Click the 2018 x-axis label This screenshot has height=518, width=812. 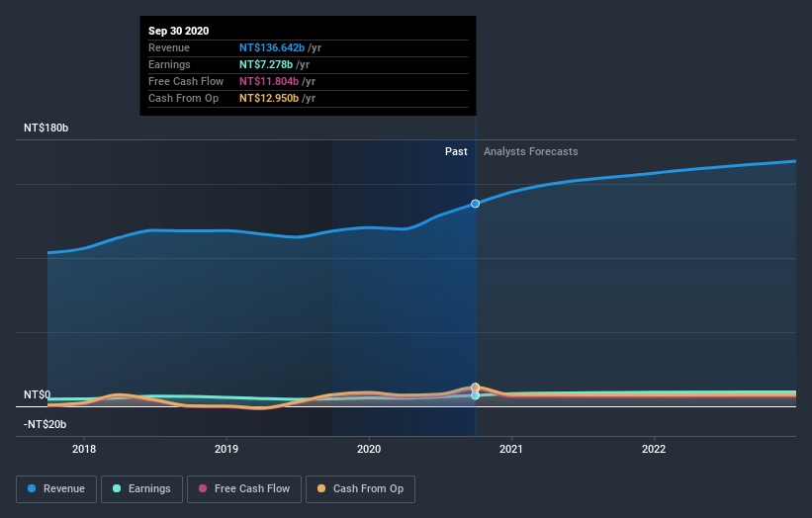84,449
